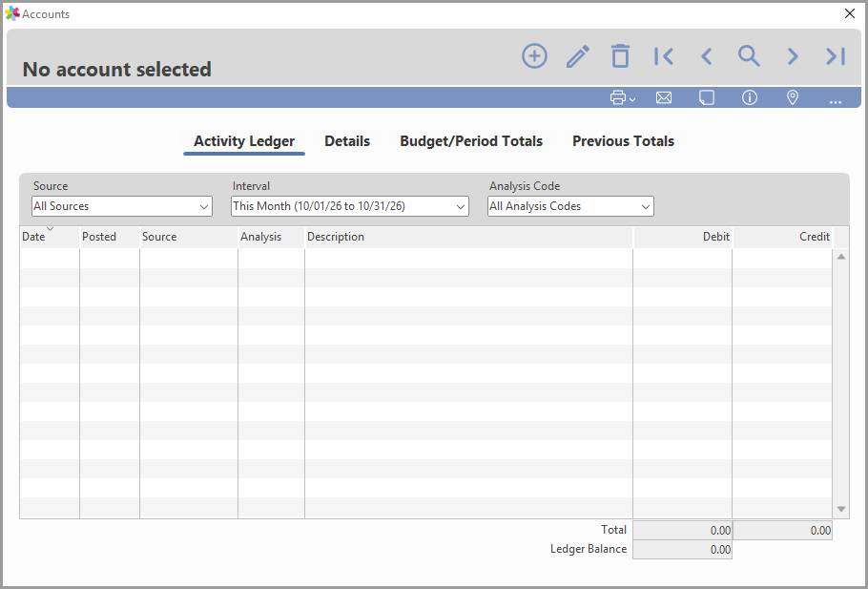868x589 pixels.
Task: Switch to the Activity Ledger tab
Action: pos(244,141)
